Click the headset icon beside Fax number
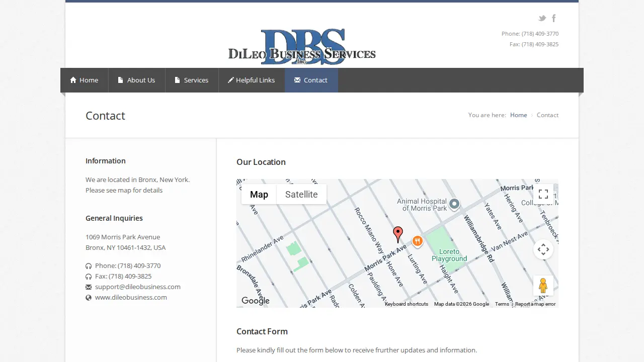Screen dimensions: 644x362 [89, 277]
